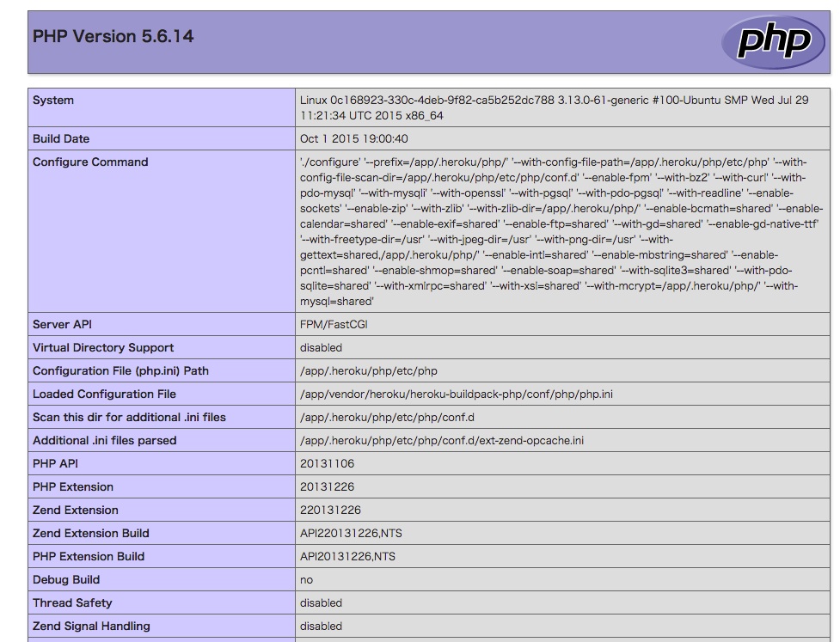This screenshot has width=840, height=642.
Task: Click the 'Debug Build' label
Action: (66, 579)
